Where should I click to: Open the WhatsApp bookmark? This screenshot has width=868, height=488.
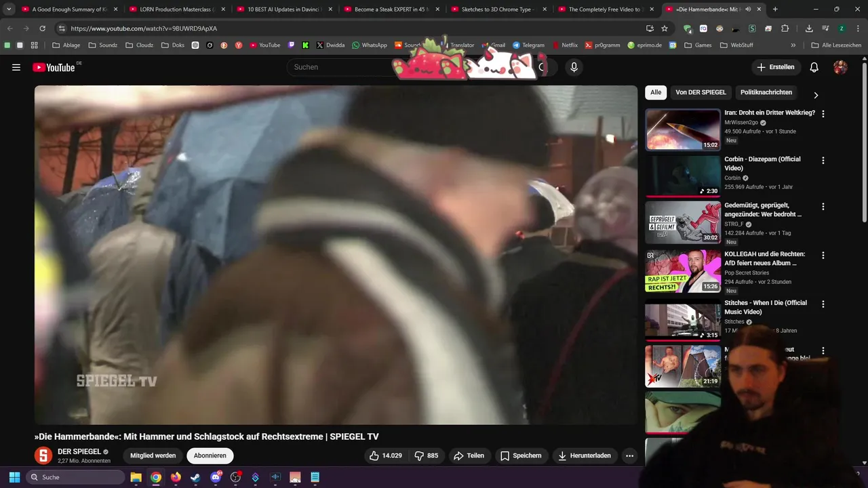pos(369,45)
